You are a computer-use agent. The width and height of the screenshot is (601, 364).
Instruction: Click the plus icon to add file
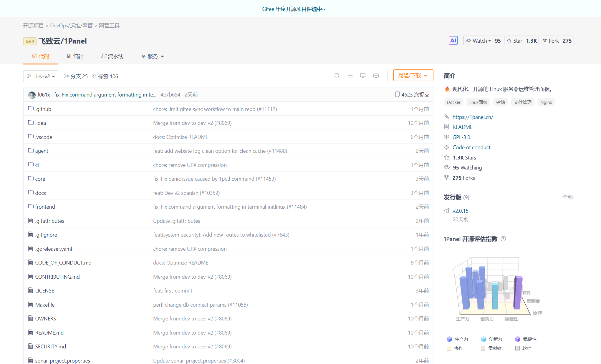(350, 76)
